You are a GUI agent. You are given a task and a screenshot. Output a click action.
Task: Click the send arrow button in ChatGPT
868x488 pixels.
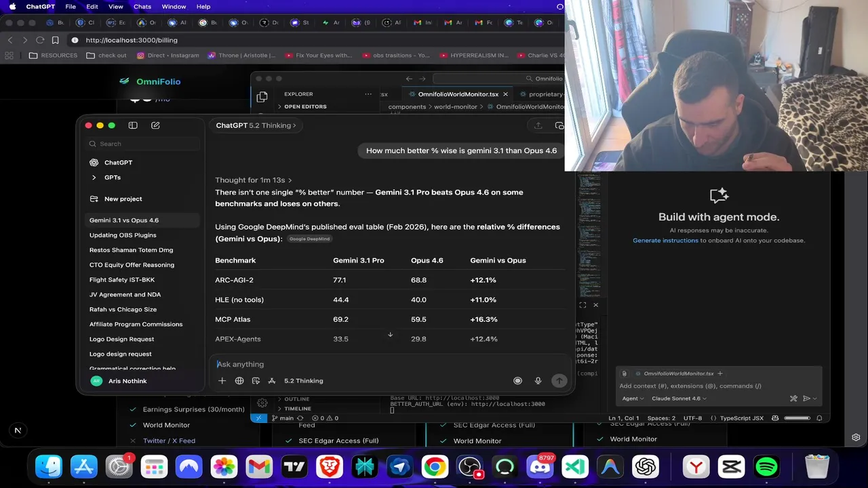559,381
